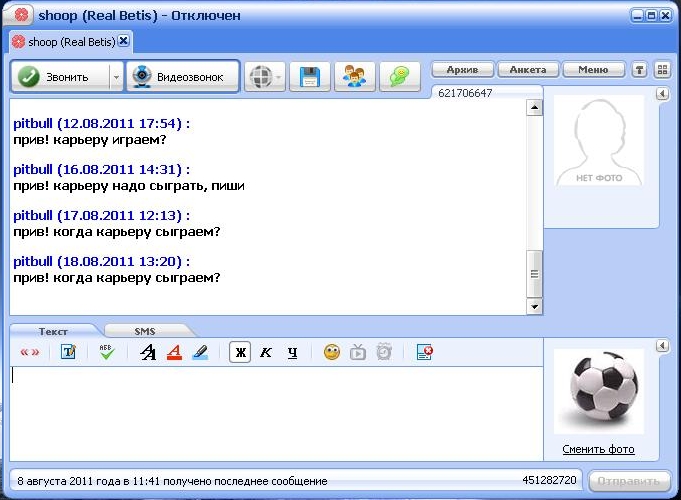Viewport: 681px width, 500px height.
Task: Click message 'прив! карьеру надо сыграть, пиши'
Action: click(x=129, y=186)
